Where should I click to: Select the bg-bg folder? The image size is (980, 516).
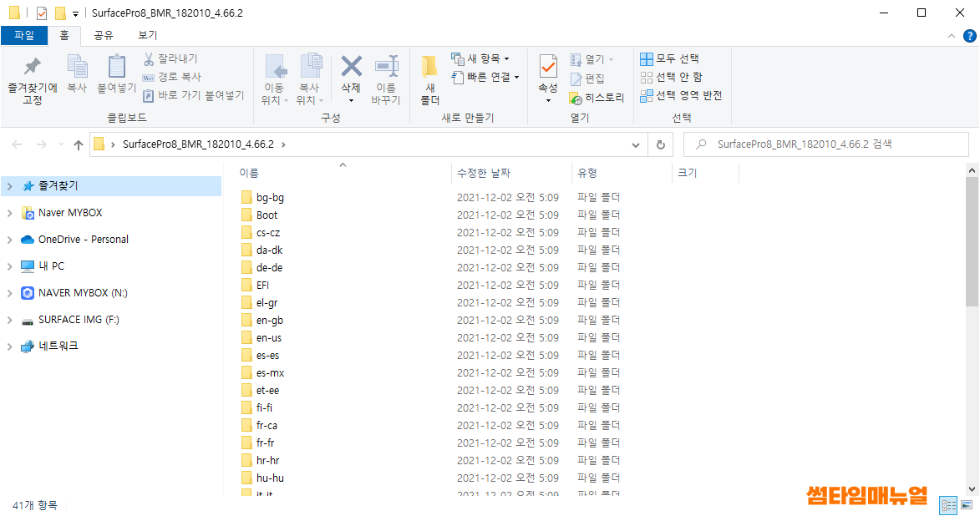click(x=270, y=197)
